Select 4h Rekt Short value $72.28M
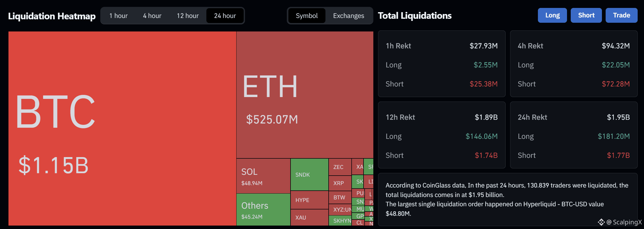Viewport: 644px width, 229px height. [x=616, y=84]
